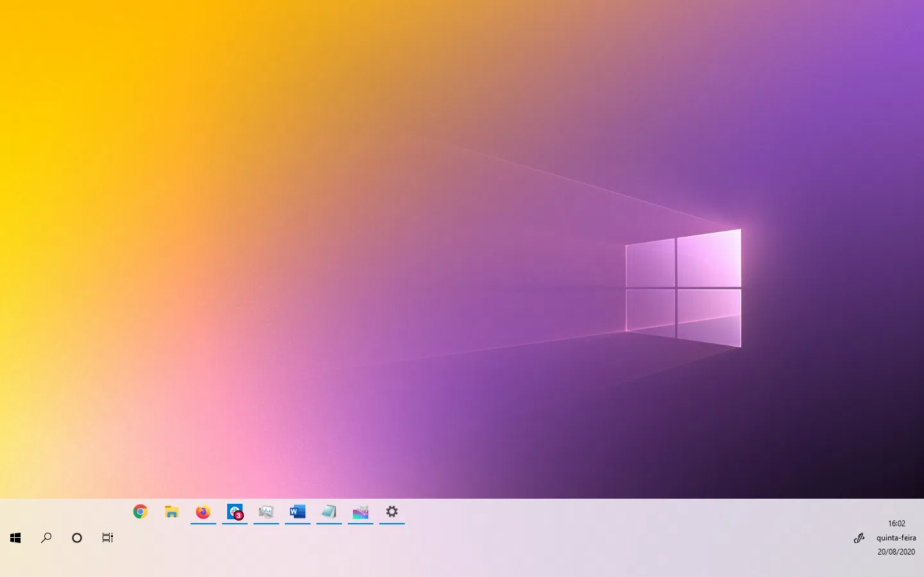Switch to Microsoft Word
Image resolution: width=924 pixels, height=577 pixels.
coord(298,512)
